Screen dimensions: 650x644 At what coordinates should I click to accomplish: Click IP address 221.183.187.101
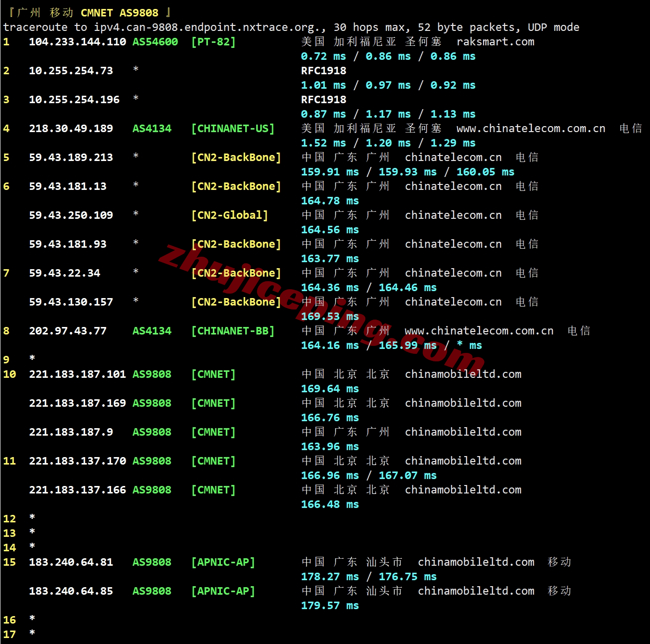(77, 374)
